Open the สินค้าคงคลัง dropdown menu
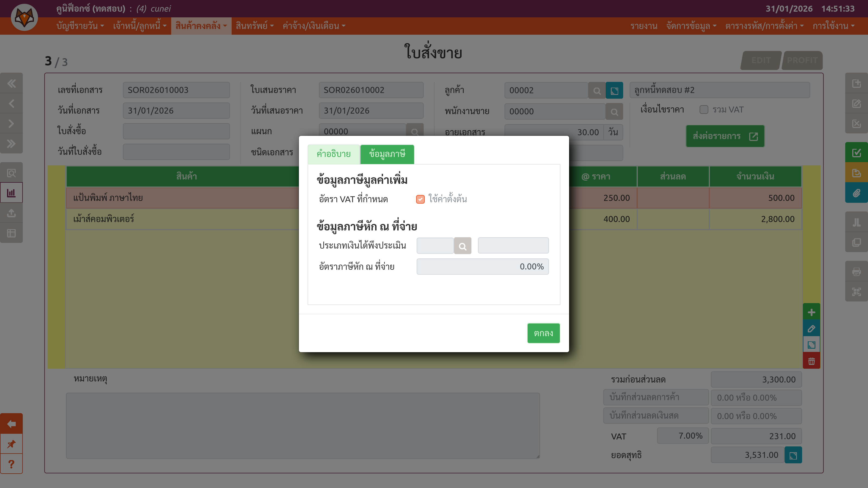Image resolution: width=868 pixels, height=488 pixels. click(201, 26)
